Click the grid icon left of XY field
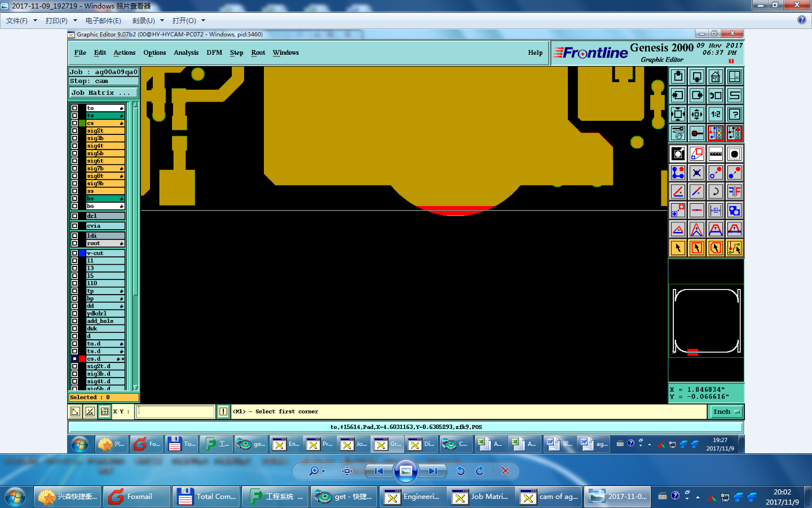812x508 pixels. (104, 411)
